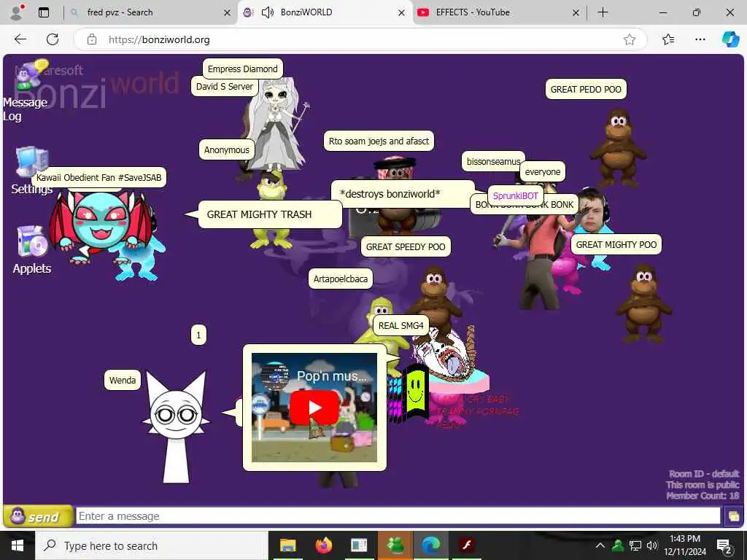Click the *destroys bonziworld* speech bubble

tap(403, 194)
